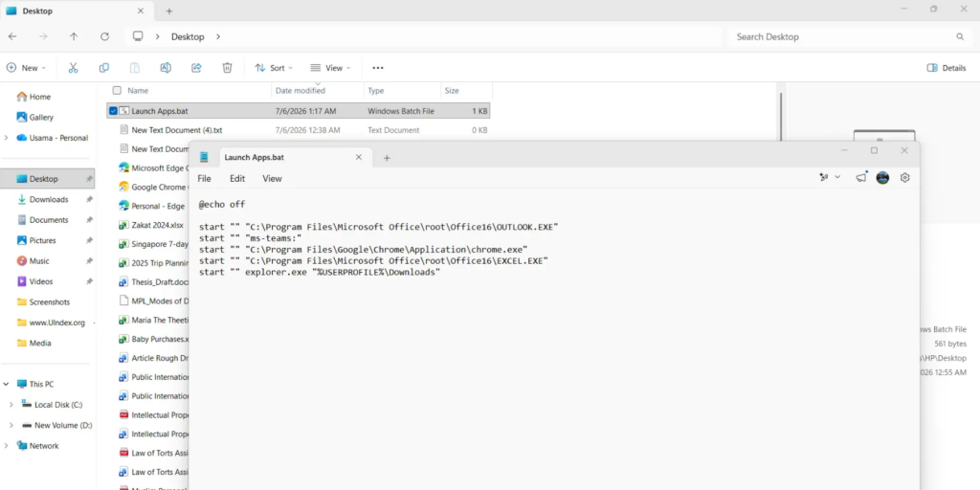This screenshot has width=980, height=490.
Task: Add a new Notepad tab
Action: tap(387, 158)
